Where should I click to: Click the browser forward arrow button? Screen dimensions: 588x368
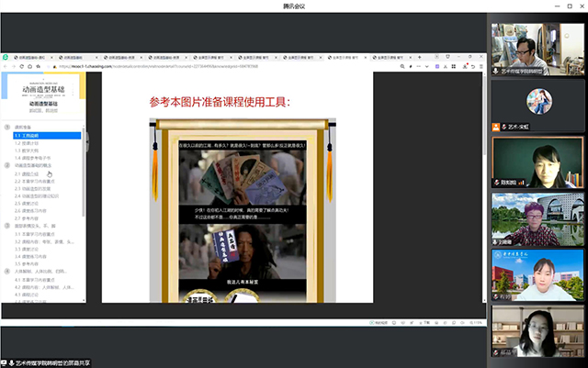14,66
